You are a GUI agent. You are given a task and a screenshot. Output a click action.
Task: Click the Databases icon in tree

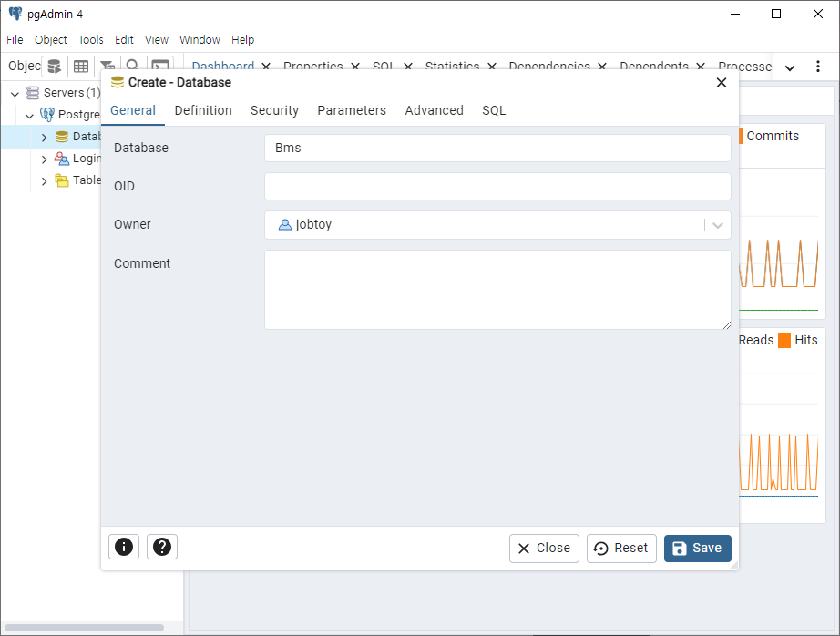62,137
